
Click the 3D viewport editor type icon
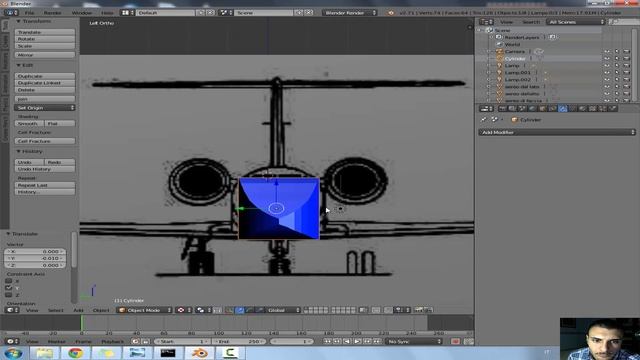click(11, 310)
